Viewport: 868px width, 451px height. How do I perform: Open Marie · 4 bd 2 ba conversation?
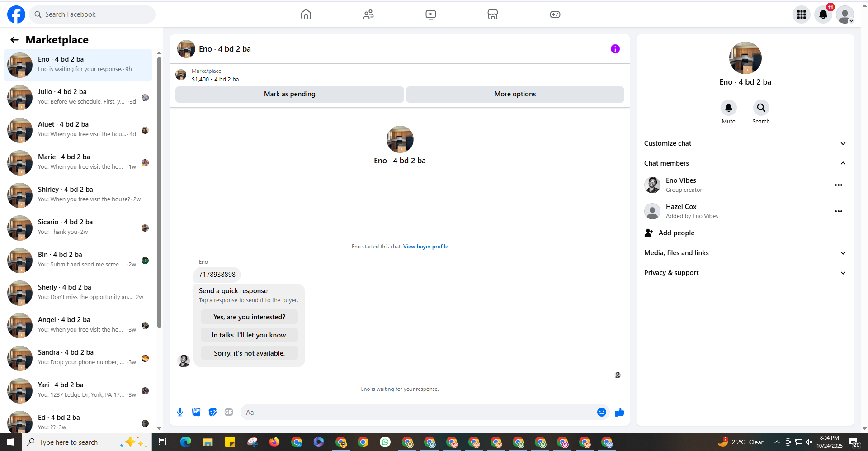[x=78, y=163]
